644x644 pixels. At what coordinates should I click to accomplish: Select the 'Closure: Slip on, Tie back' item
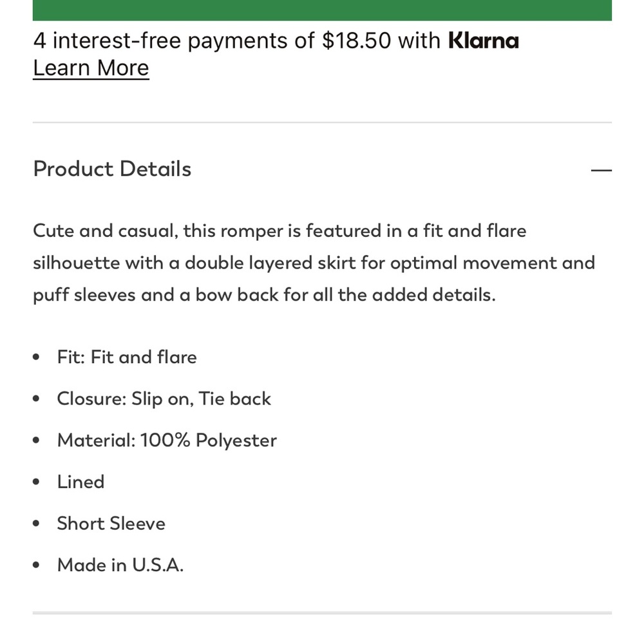(164, 399)
